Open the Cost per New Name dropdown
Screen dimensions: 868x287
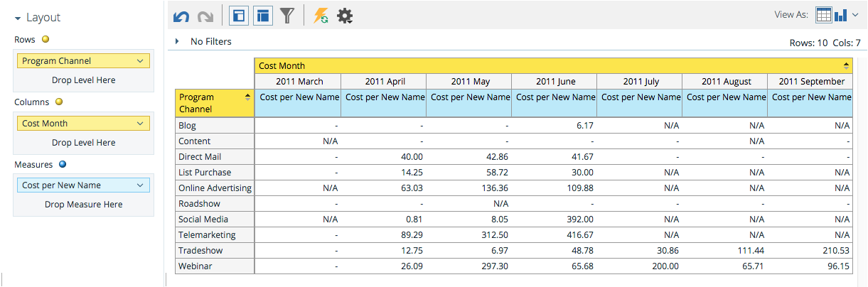point(140,185)
